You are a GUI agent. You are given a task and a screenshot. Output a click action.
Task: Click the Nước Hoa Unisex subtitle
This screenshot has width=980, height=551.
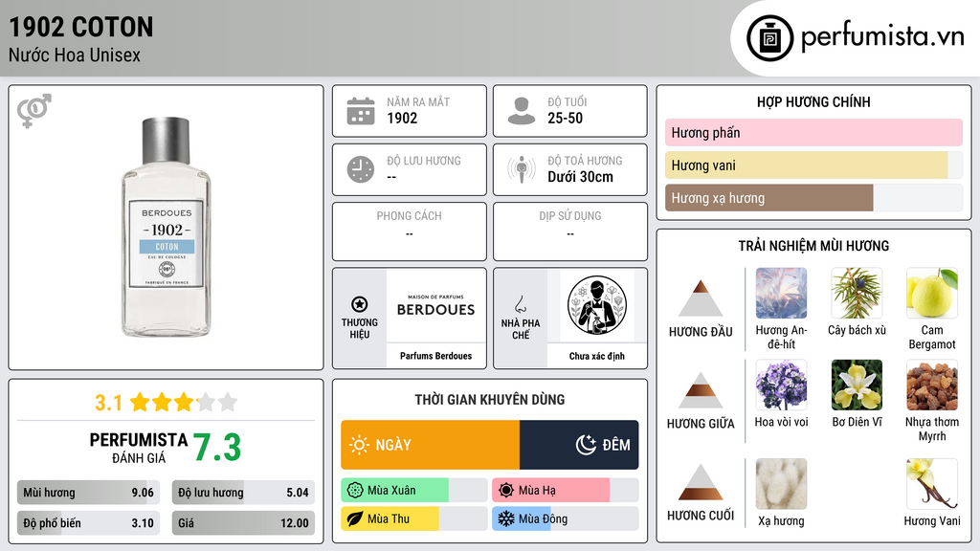click(75, 55)
